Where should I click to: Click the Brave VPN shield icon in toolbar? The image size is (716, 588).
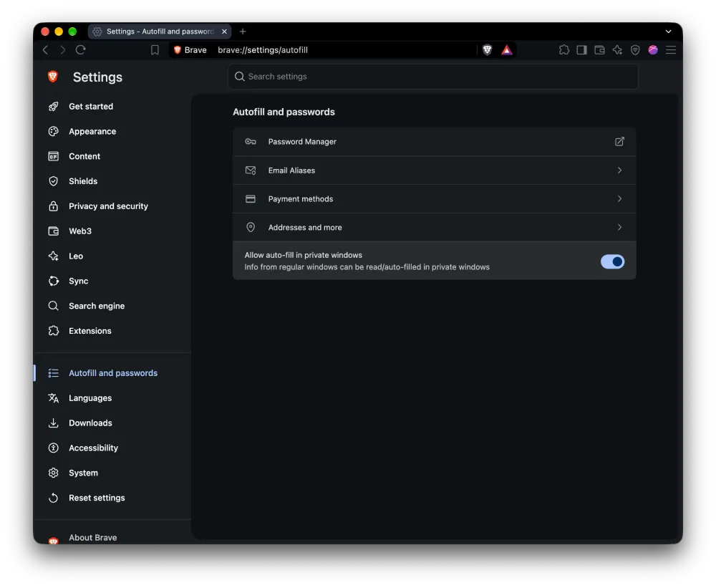(x=635, y=50)
